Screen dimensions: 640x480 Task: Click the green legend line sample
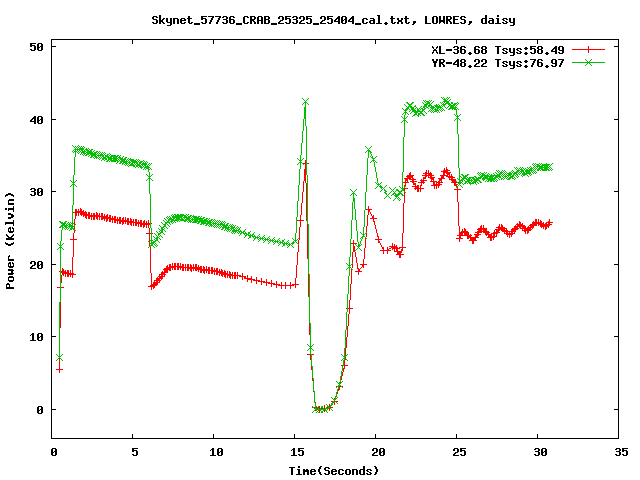click(x=588, y=62)
